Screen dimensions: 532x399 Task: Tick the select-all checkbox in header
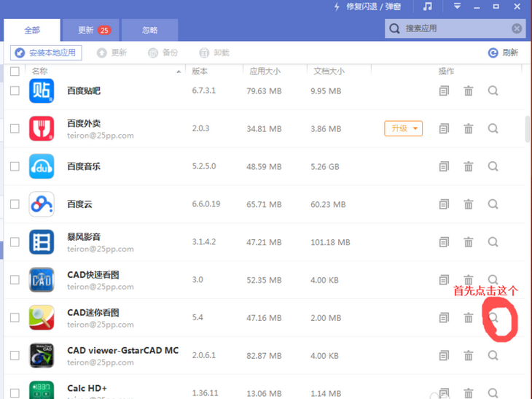point(15,71)
